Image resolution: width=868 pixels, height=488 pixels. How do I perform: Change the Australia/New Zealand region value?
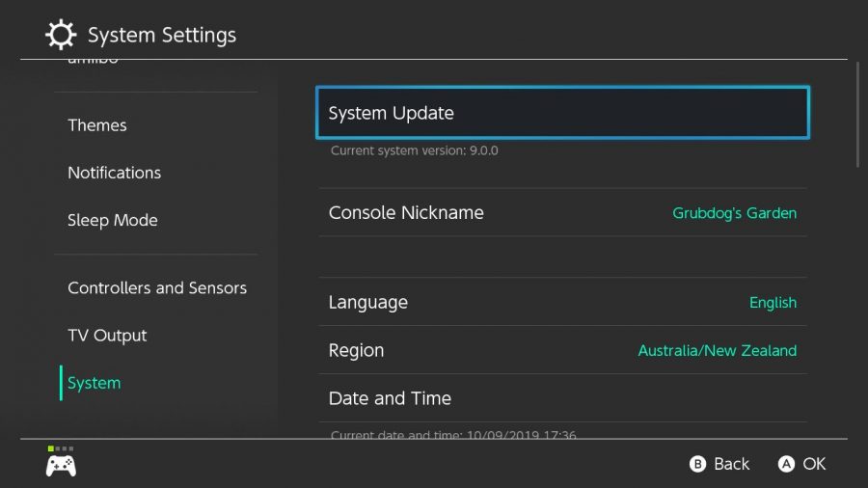(717, 351)
